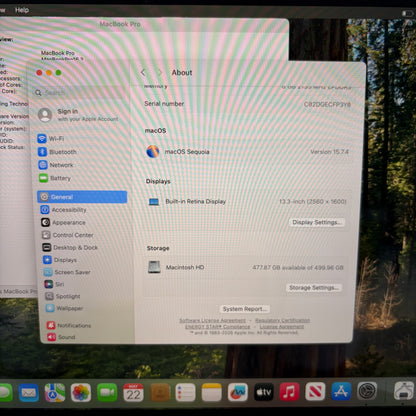Open Displays in sidebar
416x416 pixels.
pyautogui.click(x=60, y=260)
